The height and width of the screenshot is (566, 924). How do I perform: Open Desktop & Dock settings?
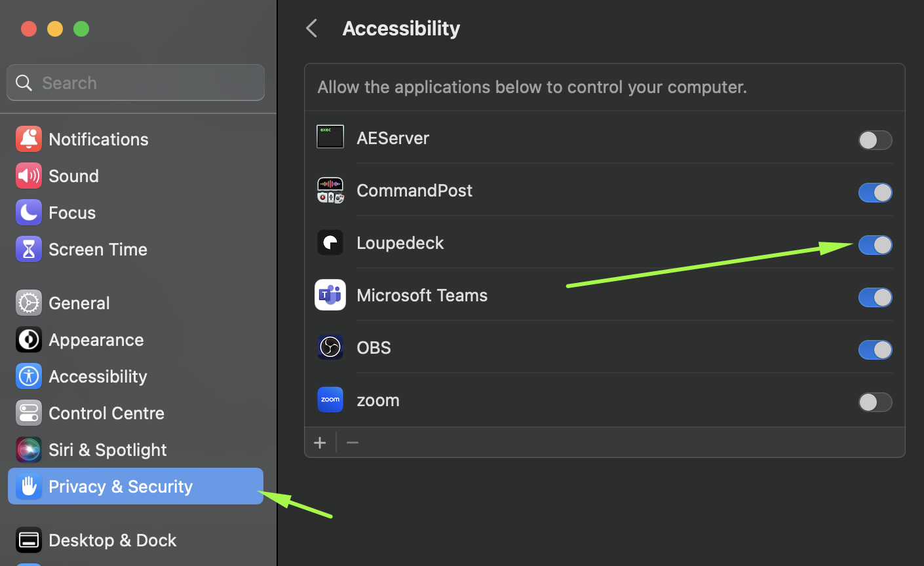tap(112, 540)
